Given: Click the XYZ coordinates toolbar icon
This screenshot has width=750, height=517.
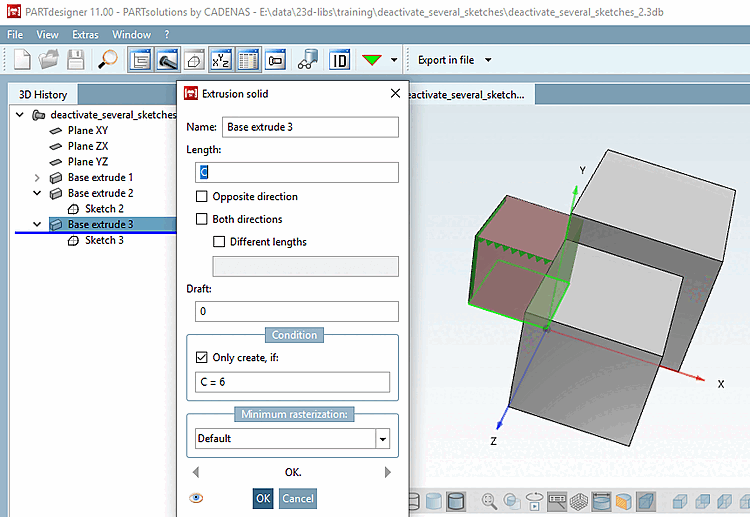Looking at the screenshot, I should (x=221, y=60).
